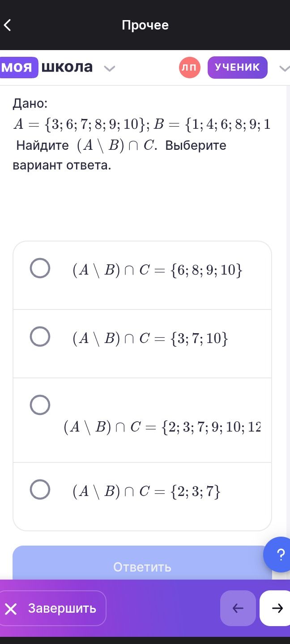The height and width of the screenshot is (644, 290).
Task: Click the Завершить button
Action: click(53, 608)
